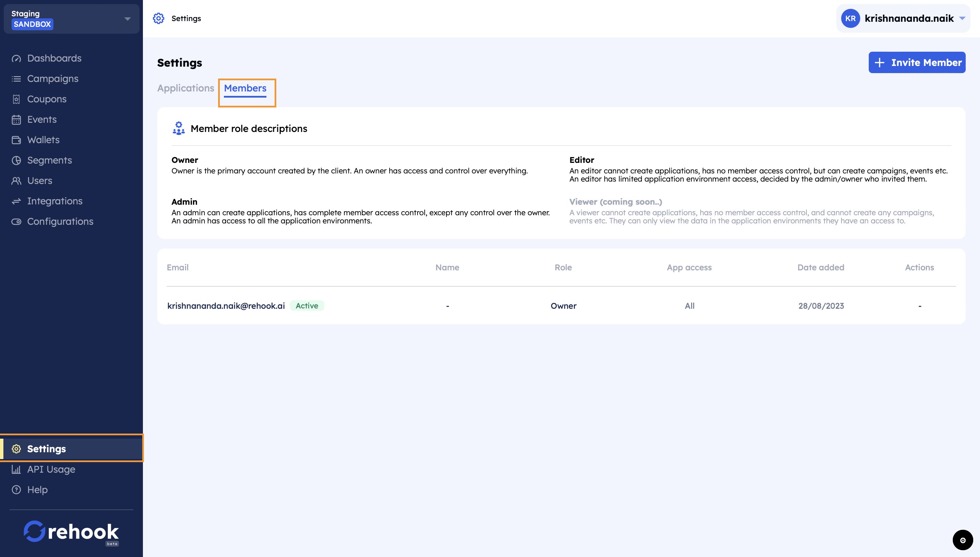
Task: Open Segments in the sidebar
Action: [49, 160]
